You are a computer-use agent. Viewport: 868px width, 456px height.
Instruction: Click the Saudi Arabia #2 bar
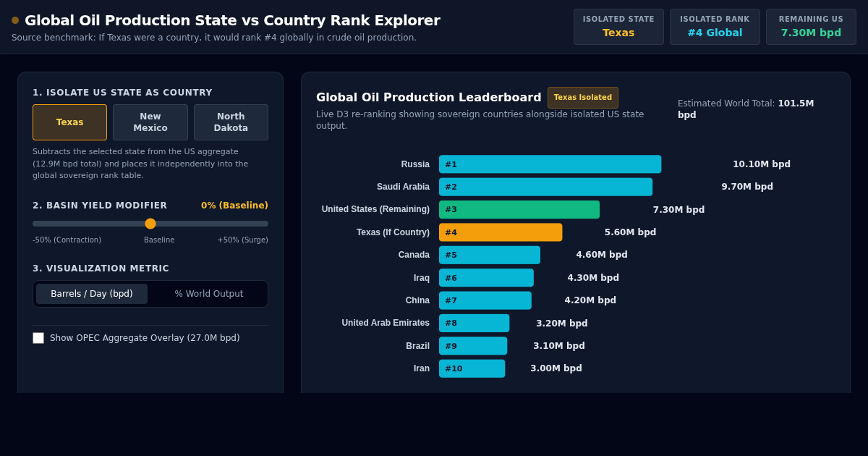click(545, 187)
